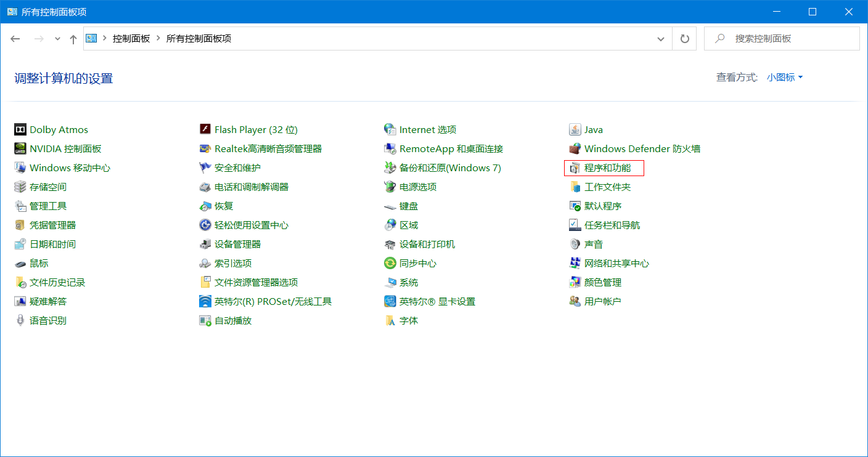
Task: Select the 控制面板 breadcrumb segment
Action: click(x=131, y=38)
